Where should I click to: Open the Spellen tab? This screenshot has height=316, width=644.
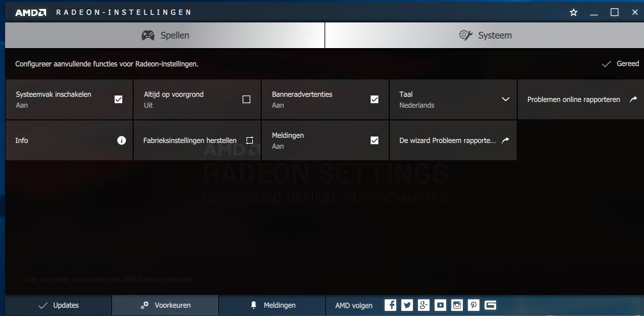pos(165,35)
